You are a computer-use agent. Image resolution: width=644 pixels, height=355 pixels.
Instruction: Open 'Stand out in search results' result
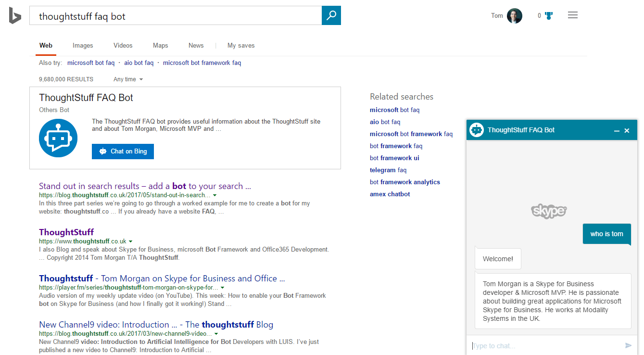(x=145, y=186)
